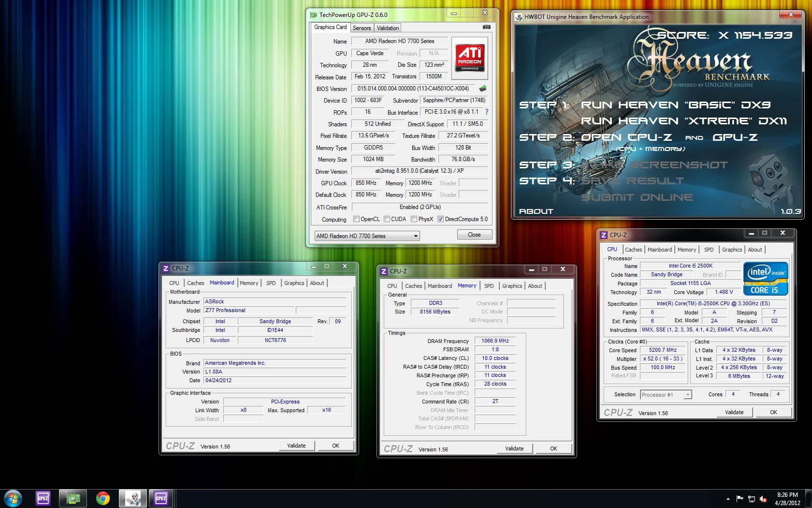Open Graphics tab in CPU-Z CPU window
This screenshot has width=812, height=508.
(x=732, y=250)
